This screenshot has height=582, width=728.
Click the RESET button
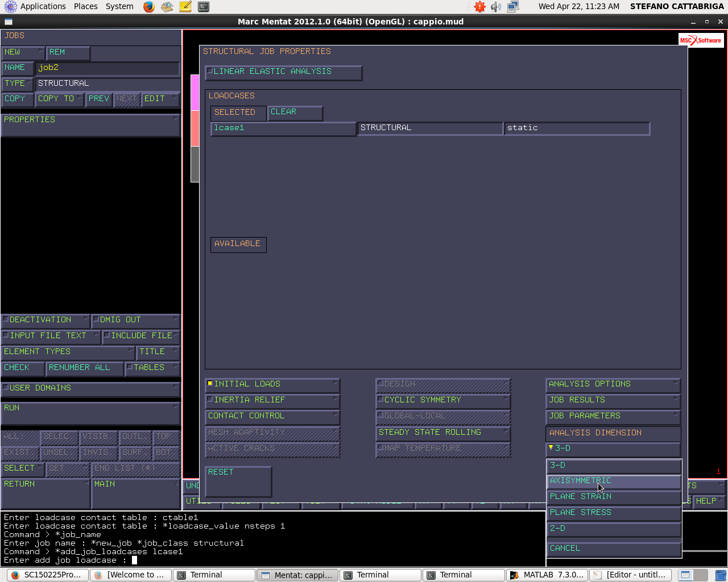[238, 481]
